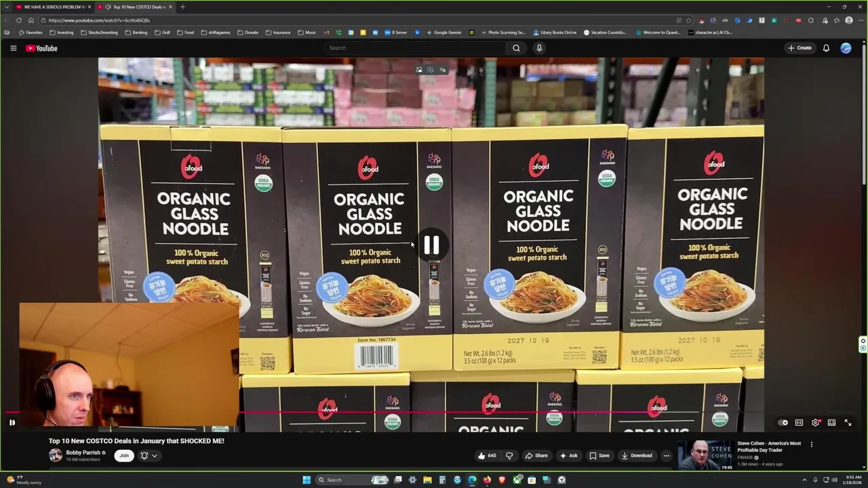
Task: Open the Steve Cohen recommended video thumbnail
Action: [x=705, y=455]
